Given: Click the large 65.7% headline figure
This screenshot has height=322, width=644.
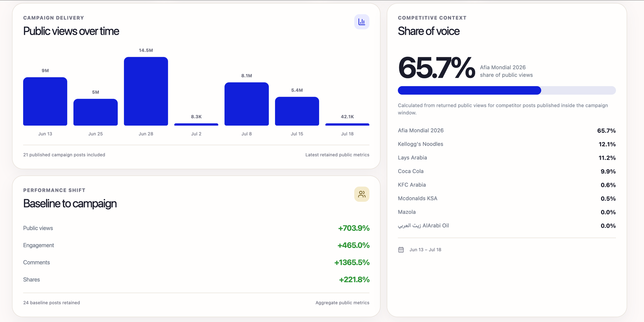Looking at the screenshot, I should pos(436,68).
